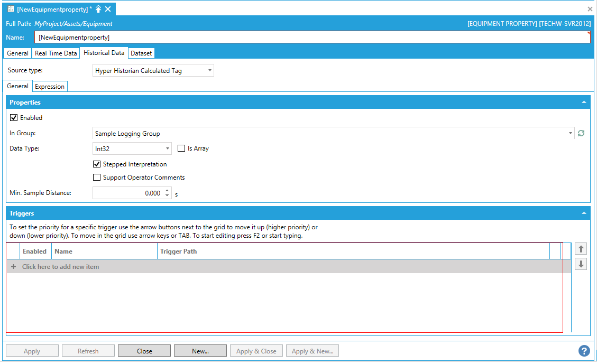This screenshot has height=364, width=597.
Task: Close the NewEquipmentproperty tab with X icon
Action: tap(108, 10)
